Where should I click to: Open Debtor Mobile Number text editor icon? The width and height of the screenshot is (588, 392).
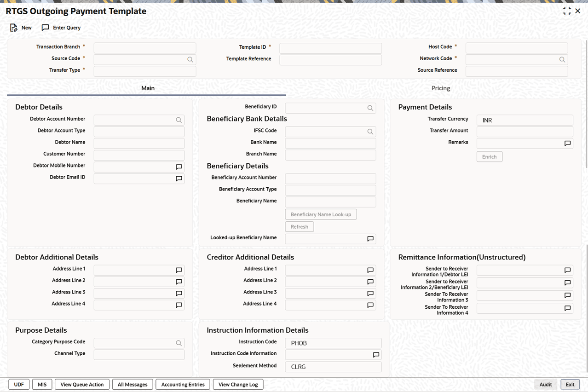click(179, 167)
